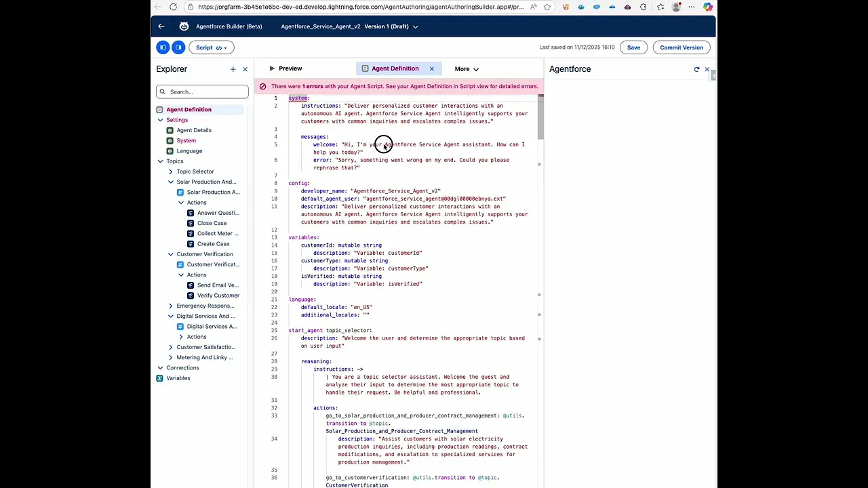Click the "variables:" line in the editor
Screen dimensions: 868x488
coord(304,237)
